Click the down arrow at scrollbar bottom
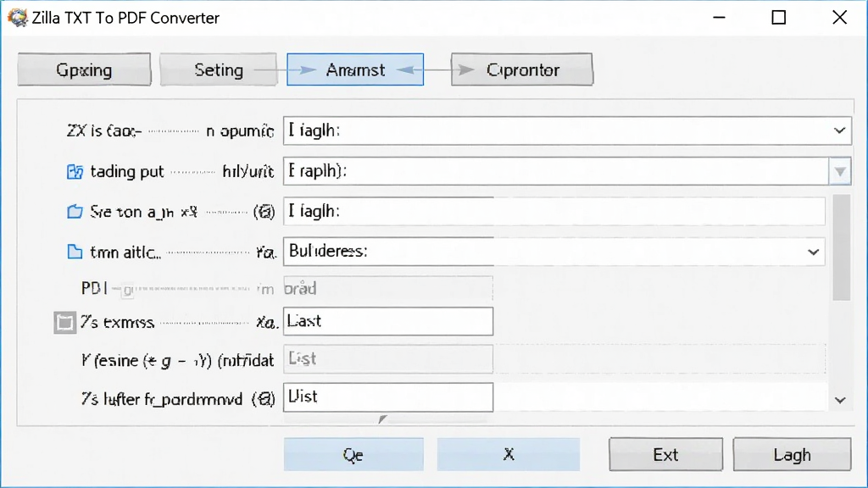 [x=840, y=400]
